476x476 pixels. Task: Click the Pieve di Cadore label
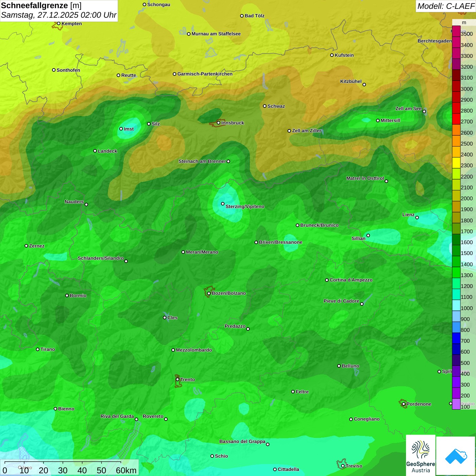[341, 301]
